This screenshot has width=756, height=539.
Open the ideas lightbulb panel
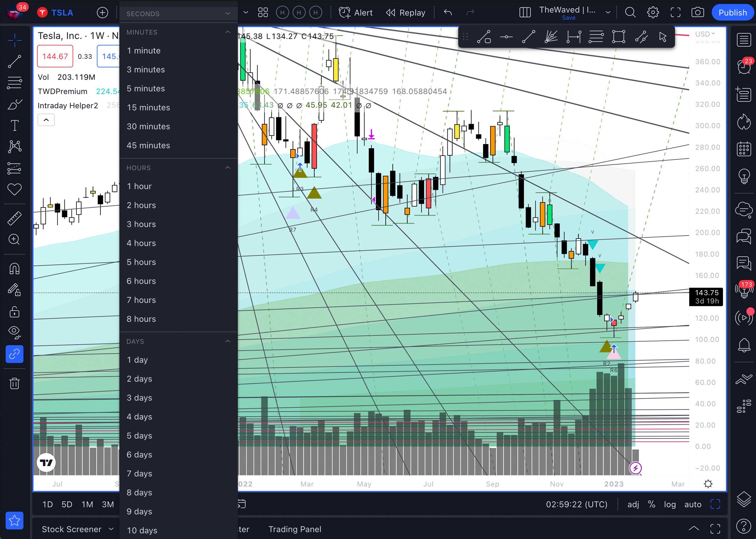point(744,176)
